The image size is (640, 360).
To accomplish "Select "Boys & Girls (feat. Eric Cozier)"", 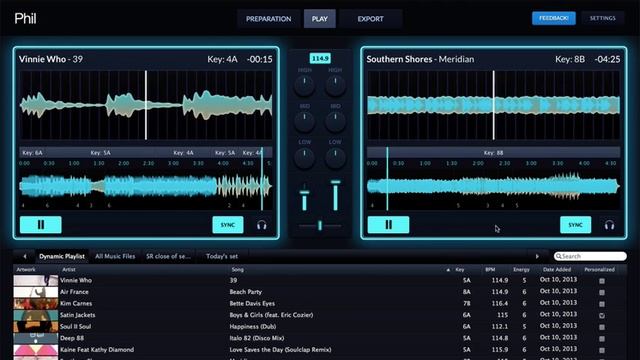I will [x=271, y=315].
